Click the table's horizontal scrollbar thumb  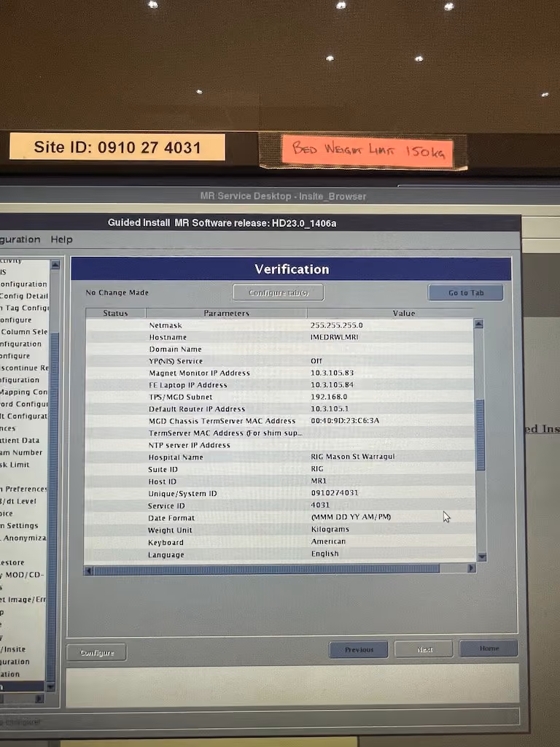267,569
